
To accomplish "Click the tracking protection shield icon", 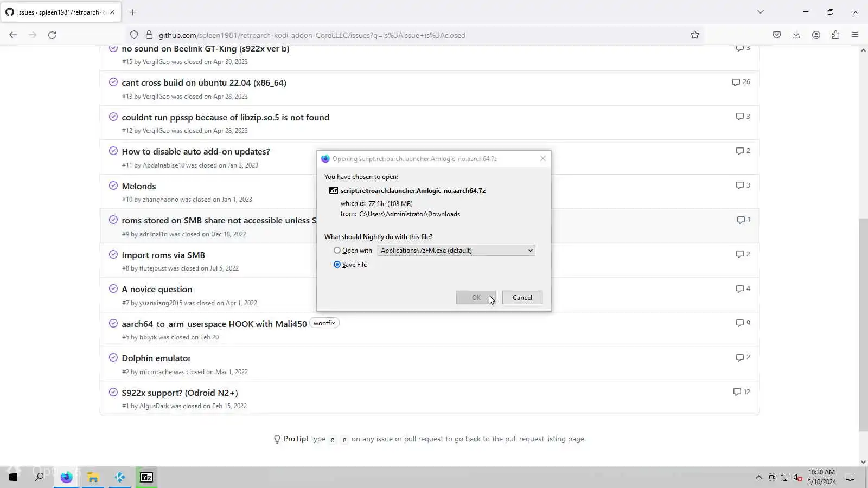I will (134, 35).
